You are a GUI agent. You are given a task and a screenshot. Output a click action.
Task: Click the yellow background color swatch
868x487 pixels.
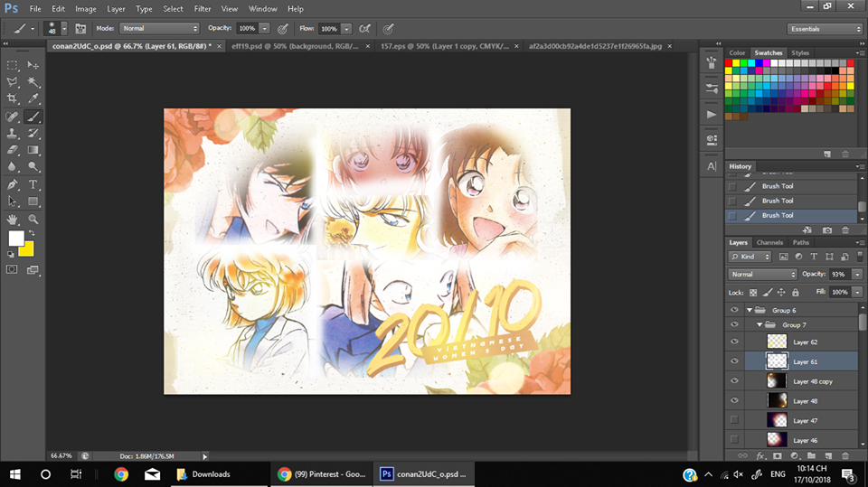(x=28, y=250)
